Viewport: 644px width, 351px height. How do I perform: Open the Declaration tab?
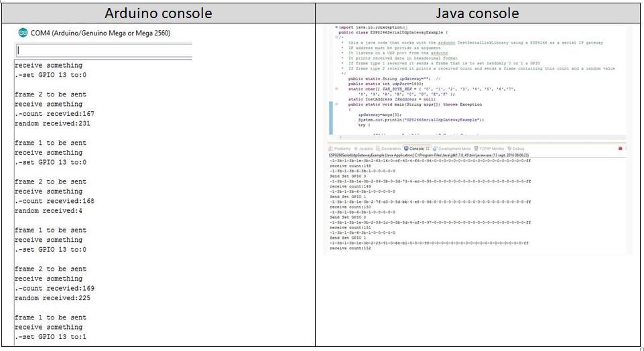click(388, 149)
